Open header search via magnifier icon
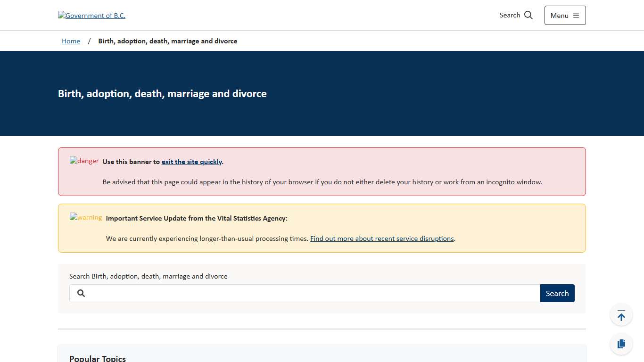 [528, 15]
